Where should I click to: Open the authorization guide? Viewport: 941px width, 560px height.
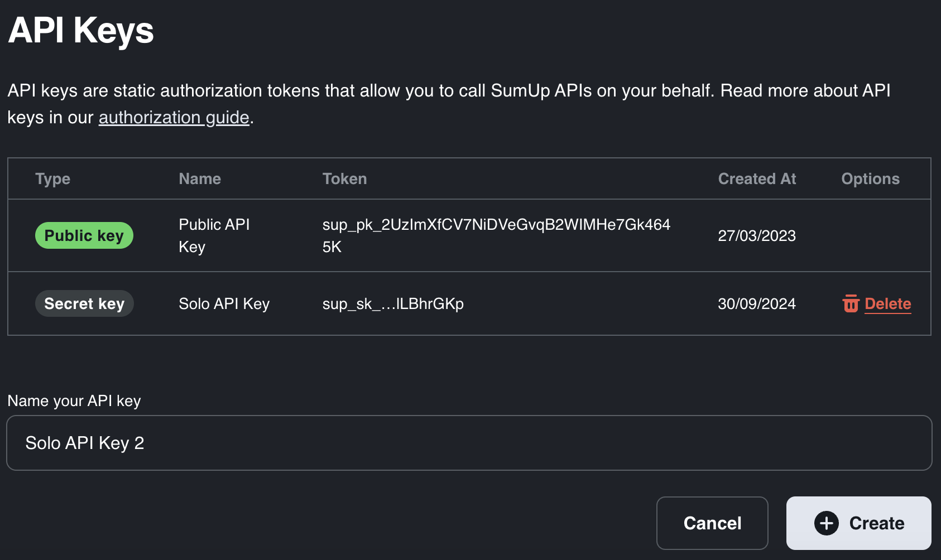[174, 117]
